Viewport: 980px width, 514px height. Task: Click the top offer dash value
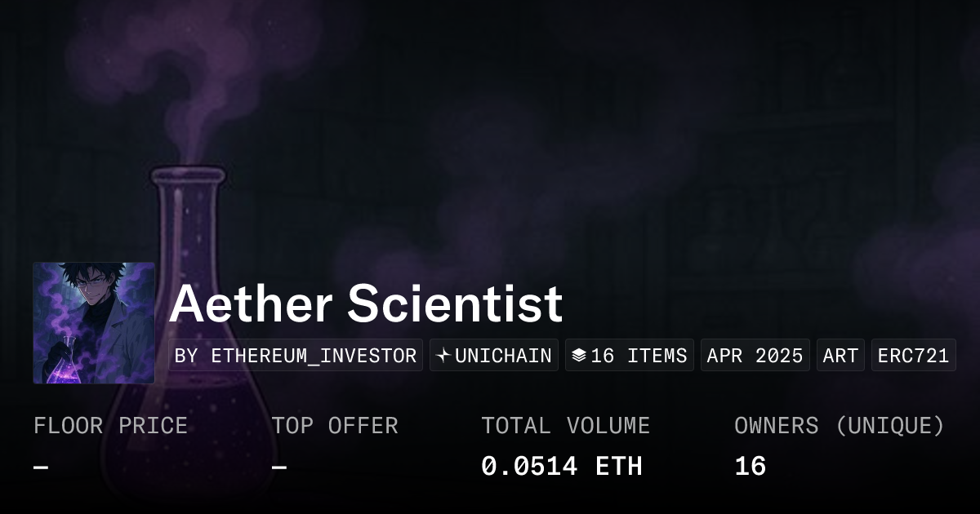279,467
